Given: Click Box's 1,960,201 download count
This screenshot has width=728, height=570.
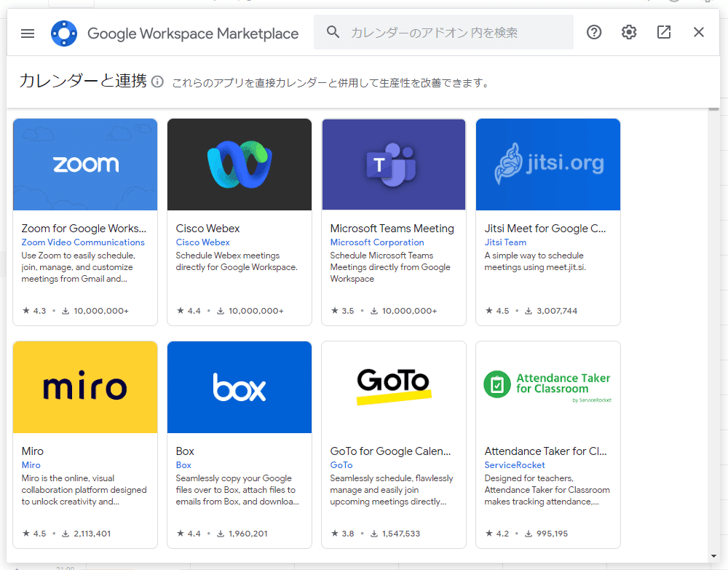Looking at the screenshot, I should click(242, 534).
